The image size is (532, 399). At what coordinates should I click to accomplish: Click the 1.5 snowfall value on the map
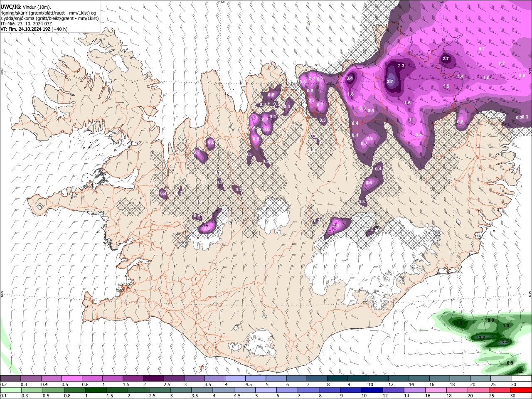pyautogui.click(x=446, y=86)
